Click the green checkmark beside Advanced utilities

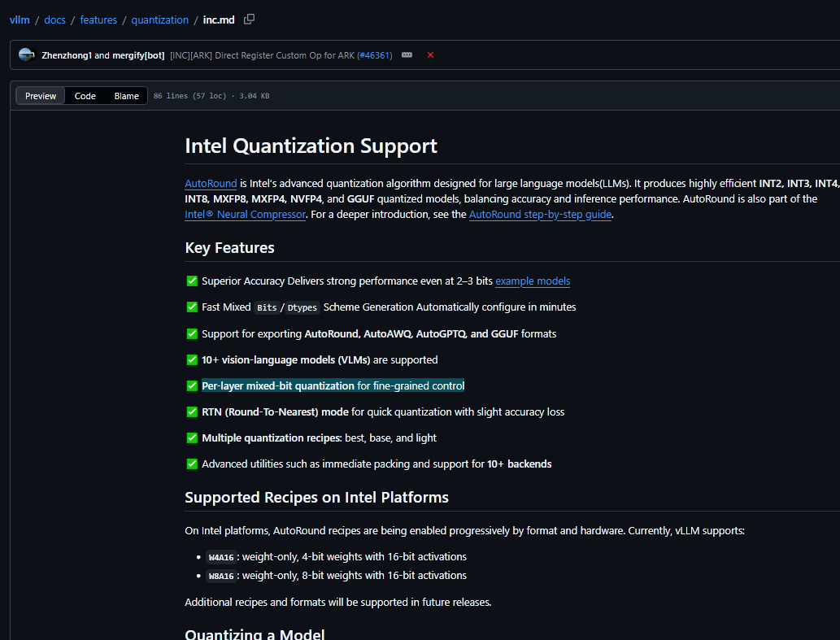coord(192,464)
